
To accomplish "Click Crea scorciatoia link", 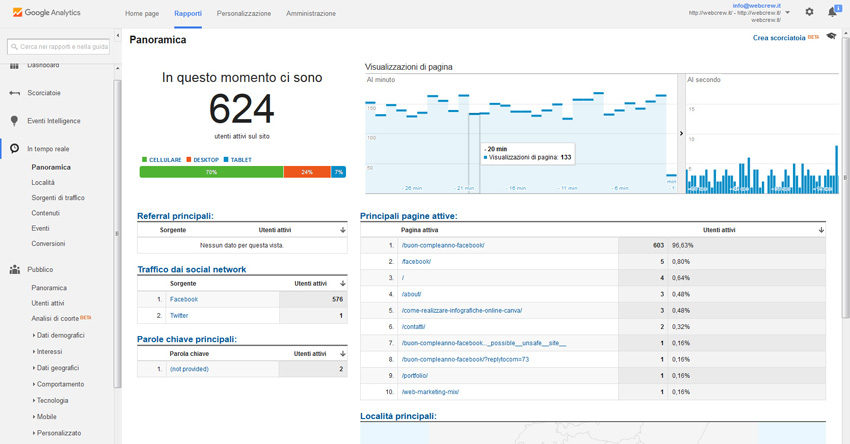I will [779, 38].
